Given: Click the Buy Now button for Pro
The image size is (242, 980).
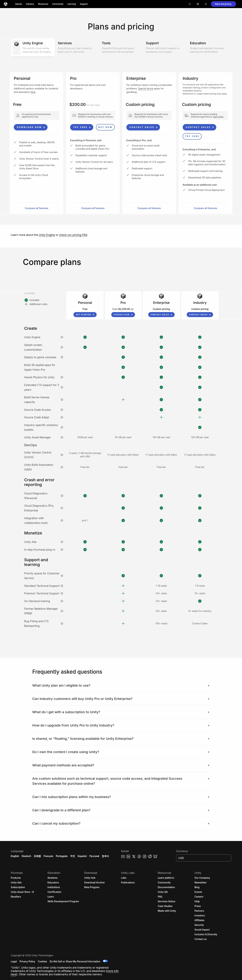Looking at the screenshot, I should click(x=105, y=127).
